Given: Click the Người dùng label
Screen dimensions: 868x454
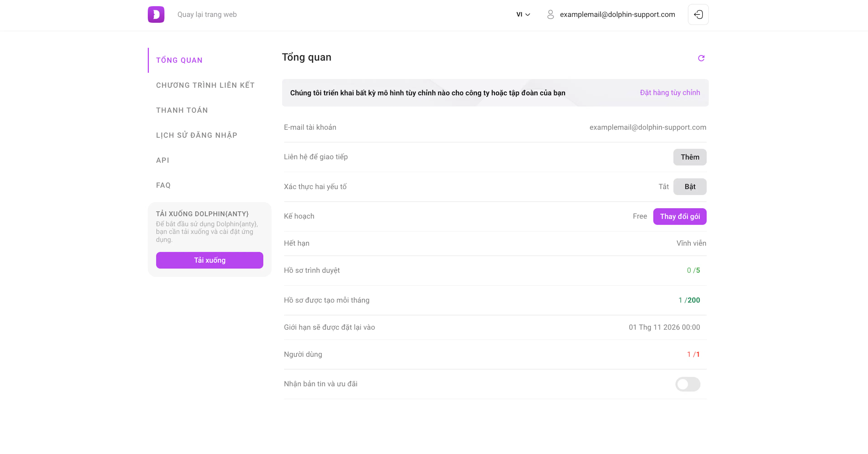Looking at the screenshot, I should click(x=303, y=354).
